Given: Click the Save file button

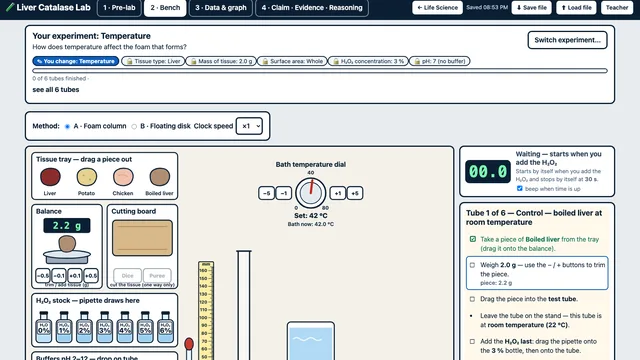Looking at the screenshot, I should (x=531, y=7).
